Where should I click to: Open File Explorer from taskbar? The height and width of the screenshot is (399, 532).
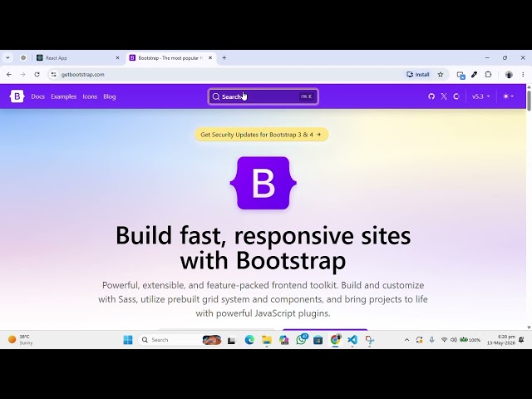(x=267, y=340)
